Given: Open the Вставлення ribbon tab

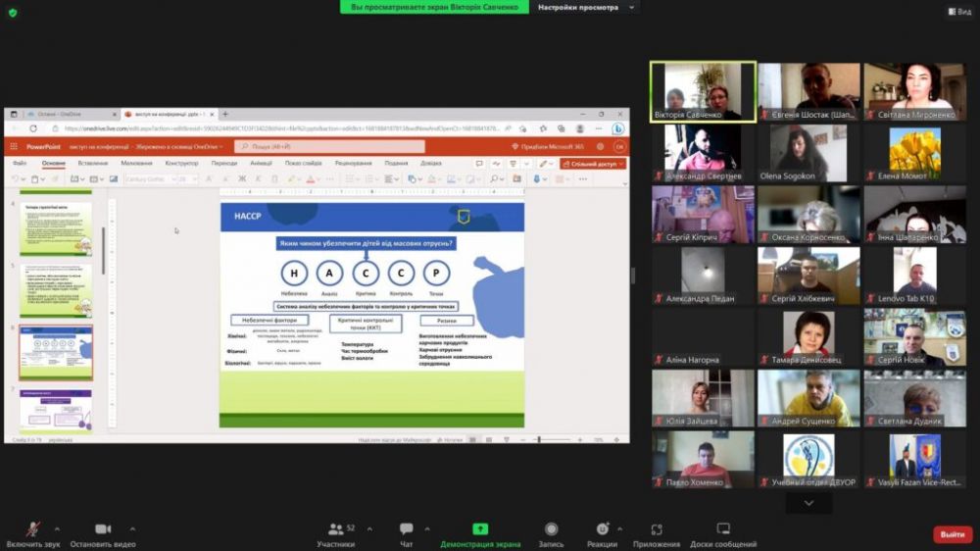Looking at the screenshot, I should click(93, 163).
